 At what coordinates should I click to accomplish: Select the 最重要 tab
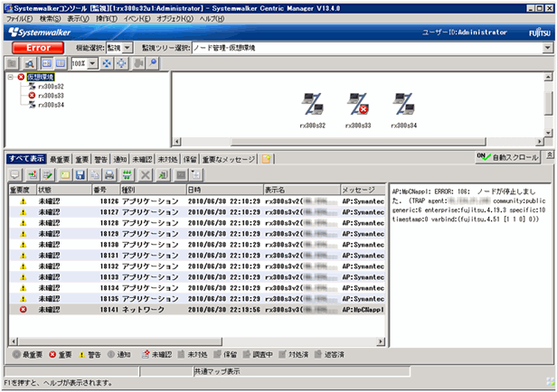pos(60,159)
